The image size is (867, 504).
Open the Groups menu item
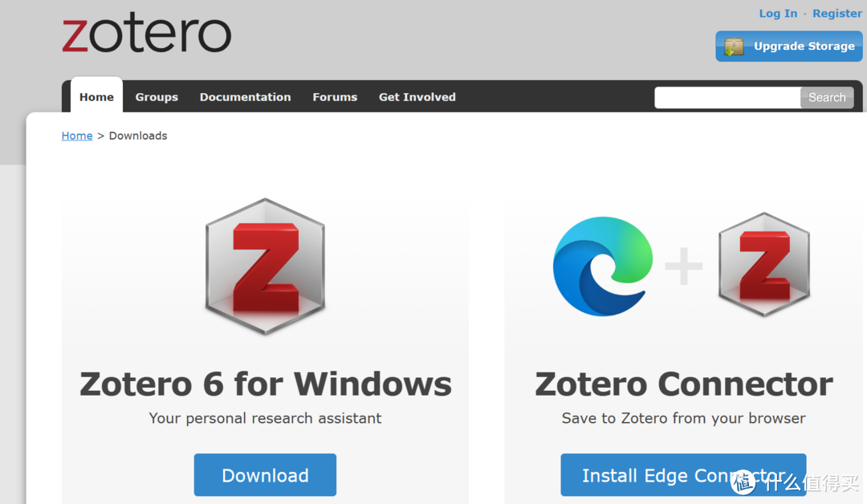point(157,97)
